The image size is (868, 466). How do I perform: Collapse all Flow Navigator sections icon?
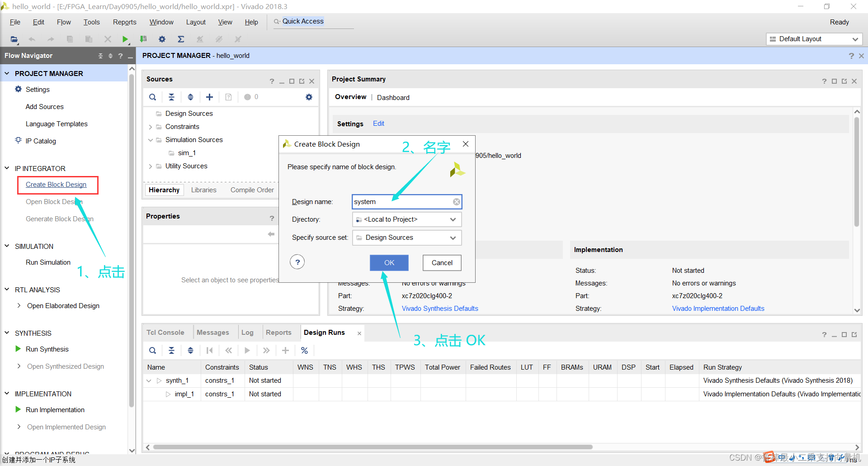tap(100, 56)
